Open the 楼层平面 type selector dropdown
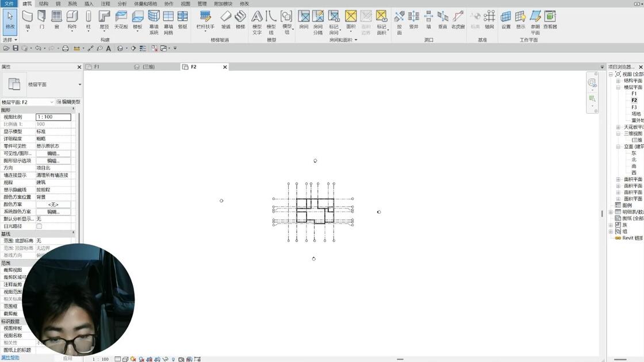 pyautogui.click(x=80, y=84)
